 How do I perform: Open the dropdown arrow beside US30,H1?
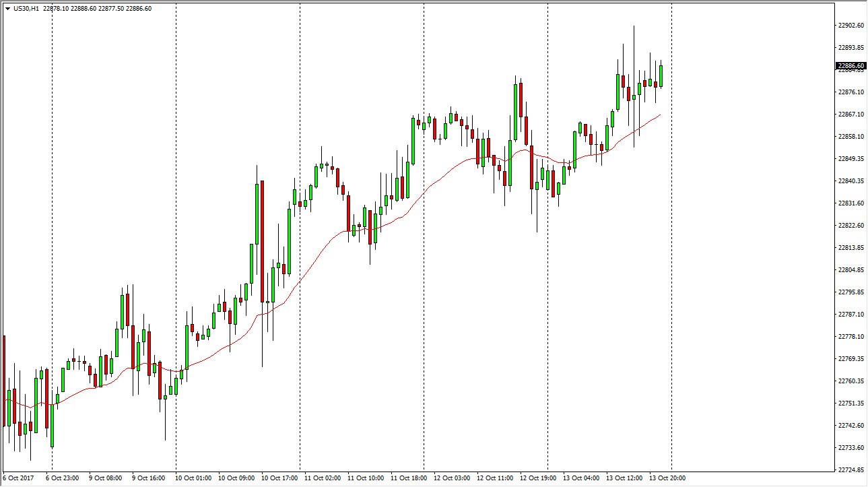pyautogui.click(x=7, y=9)
